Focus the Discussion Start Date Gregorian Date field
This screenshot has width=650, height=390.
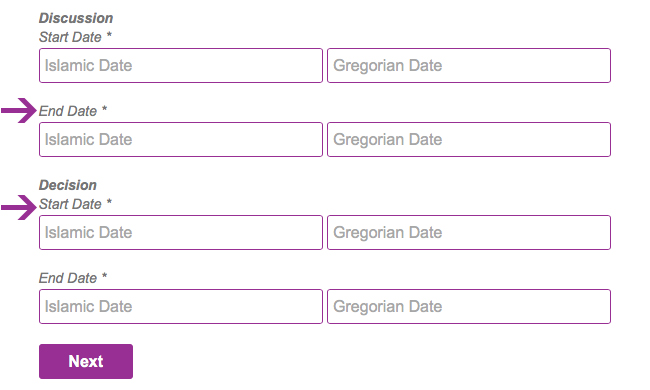[469, 65]
